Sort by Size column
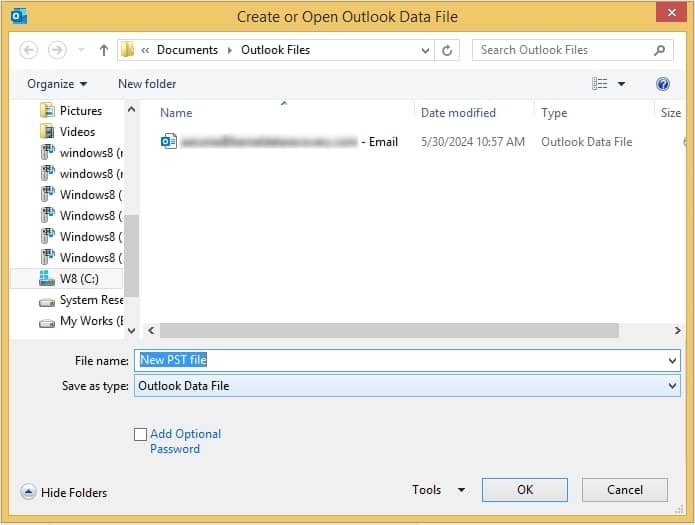This screenshot has width=695, height=525. [670, 113]
